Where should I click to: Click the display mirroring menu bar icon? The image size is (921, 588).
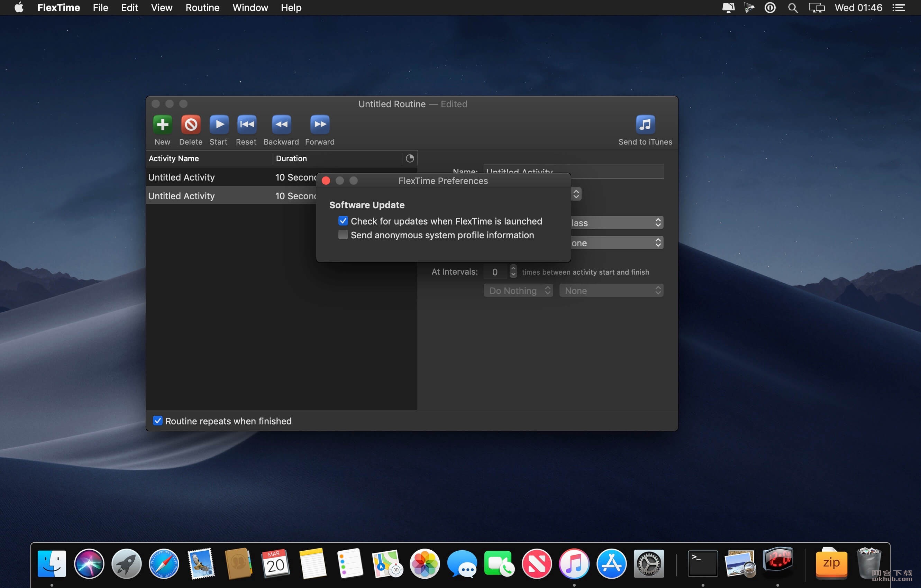(816, 8)
